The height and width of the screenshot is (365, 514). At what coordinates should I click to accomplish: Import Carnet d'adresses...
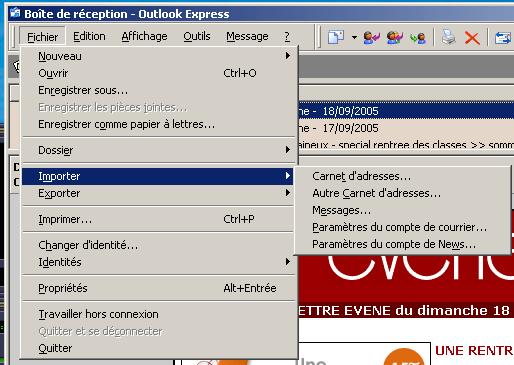402,176
